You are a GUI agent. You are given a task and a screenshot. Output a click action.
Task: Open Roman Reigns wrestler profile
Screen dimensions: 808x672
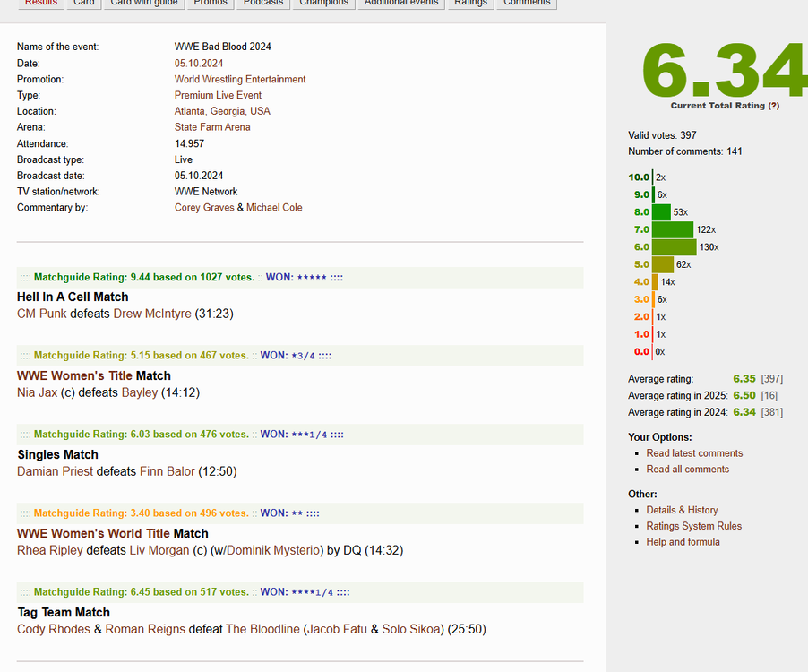(145, 629)
